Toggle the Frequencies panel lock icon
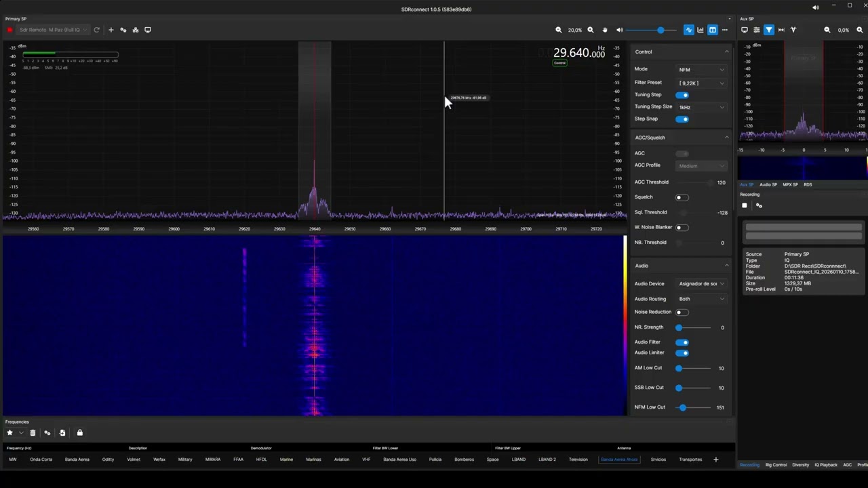This screenshot has height=488, width=868. (x=79, y=432)
